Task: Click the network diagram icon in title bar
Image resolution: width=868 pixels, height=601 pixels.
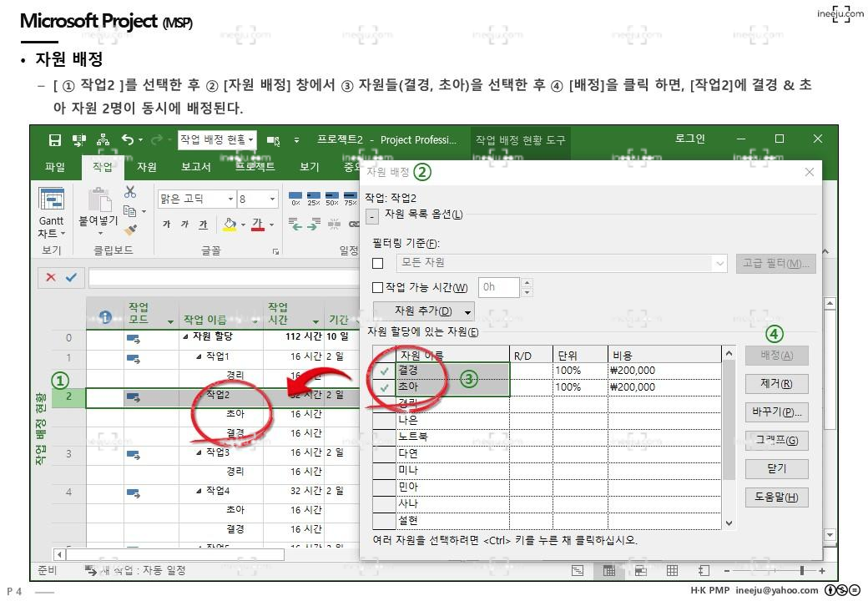Action: point(103,139)
